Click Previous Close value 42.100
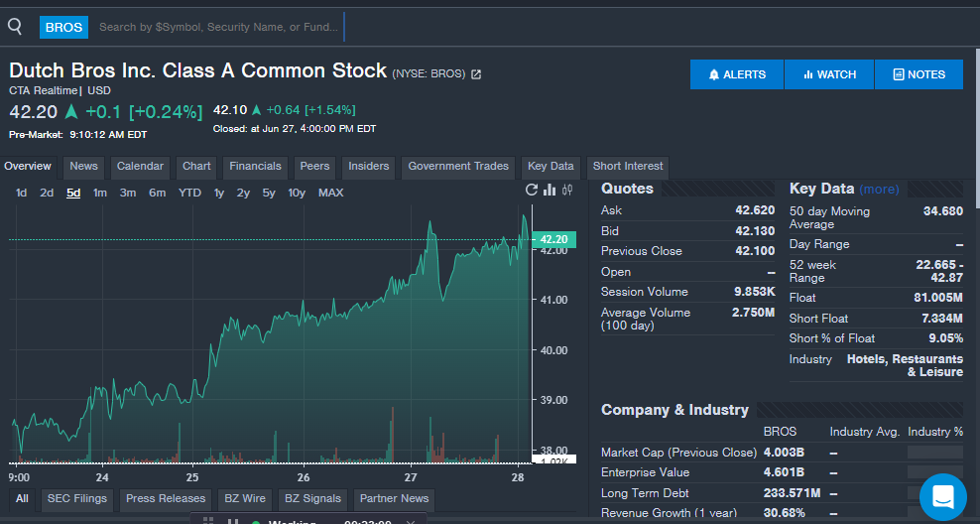The width and height of the screenshot is (980, 524). point(755,251)
